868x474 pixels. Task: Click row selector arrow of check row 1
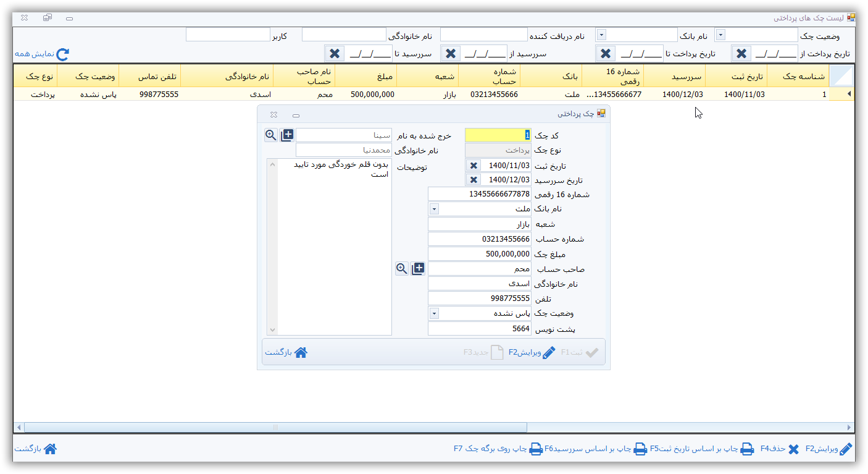coord(842,95)
